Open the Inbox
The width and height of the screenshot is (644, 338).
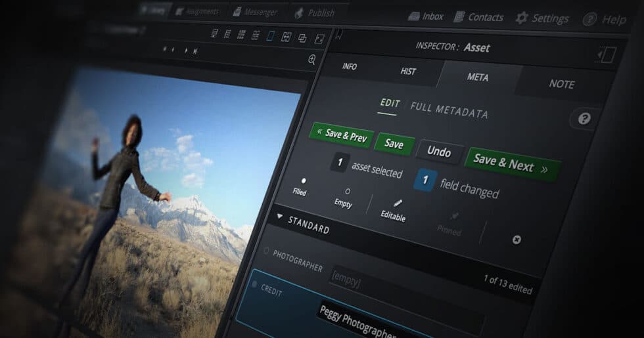[x=426, y=16]
